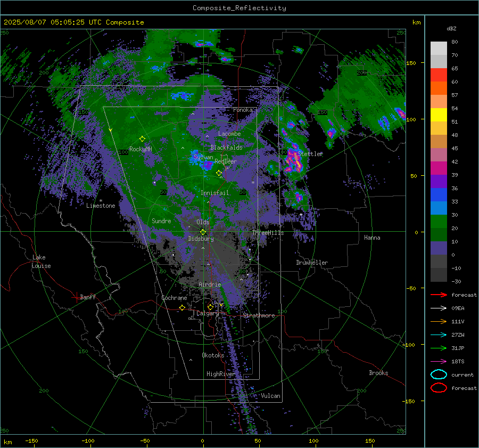The width and height of the screenshot is (479, 448).
Task: Select the yellow diamond marker below Cochrane
Action: (x=182, y=308)
